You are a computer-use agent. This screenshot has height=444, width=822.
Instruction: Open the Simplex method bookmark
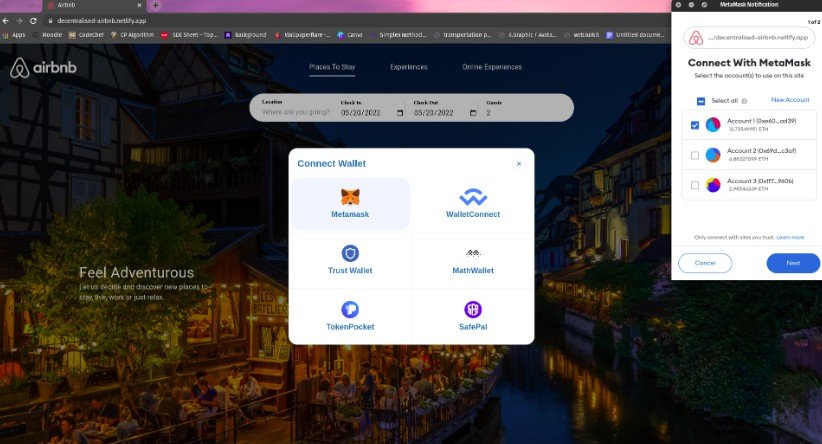pos(398,35)
